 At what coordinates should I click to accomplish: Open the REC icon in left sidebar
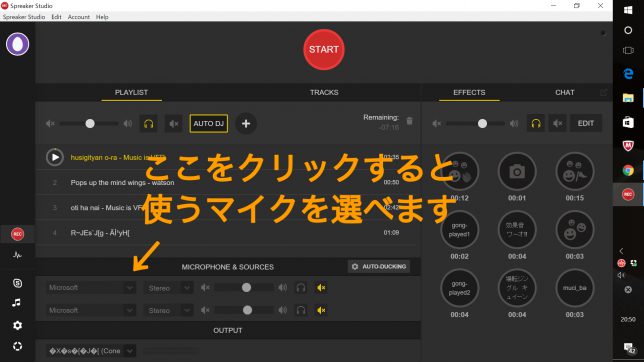pos(17,234)
